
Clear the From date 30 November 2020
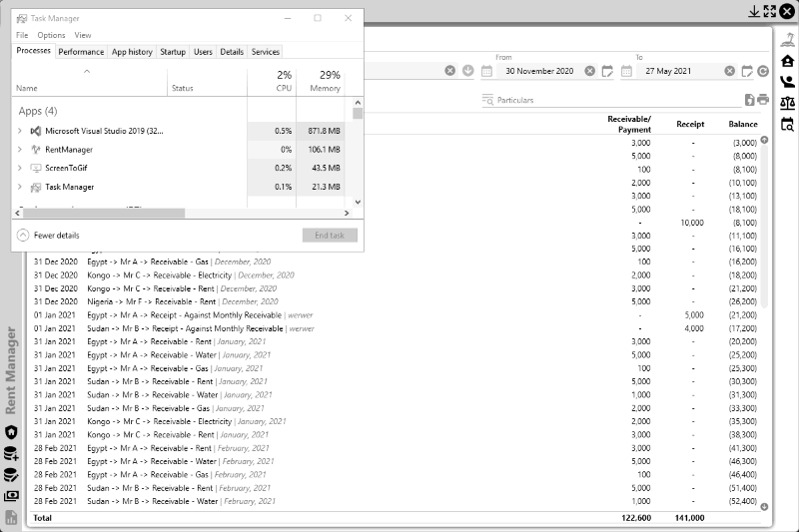(589, 71)
